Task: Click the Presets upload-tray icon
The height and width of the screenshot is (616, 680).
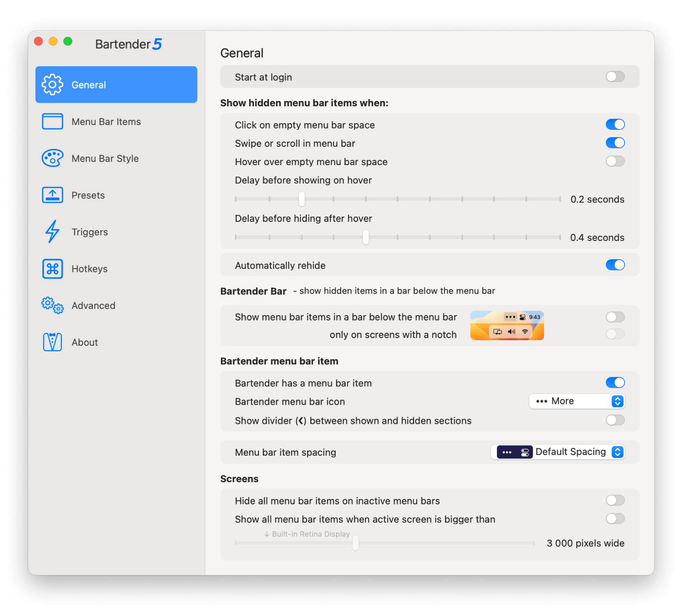Action: click(52, 195)
